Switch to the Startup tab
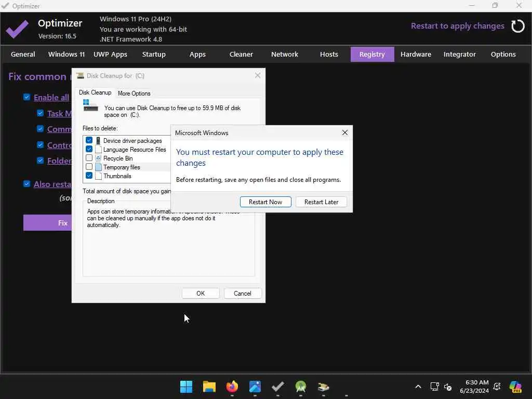The width and height of the screenshot is (532, 399). [x=154, y=54]
